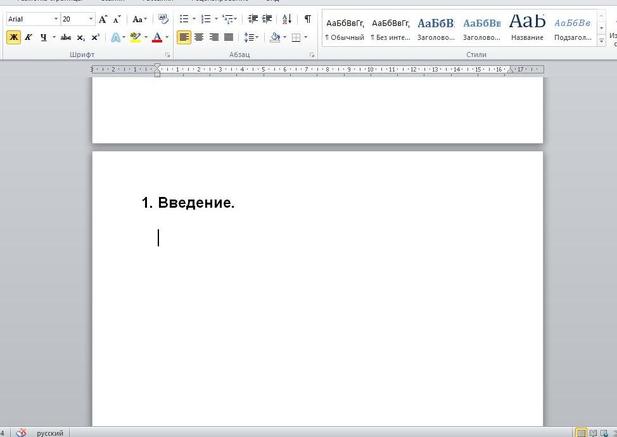Decrease font size with shrink button
This screenshot has height=437, width=617.
[117, 19]
